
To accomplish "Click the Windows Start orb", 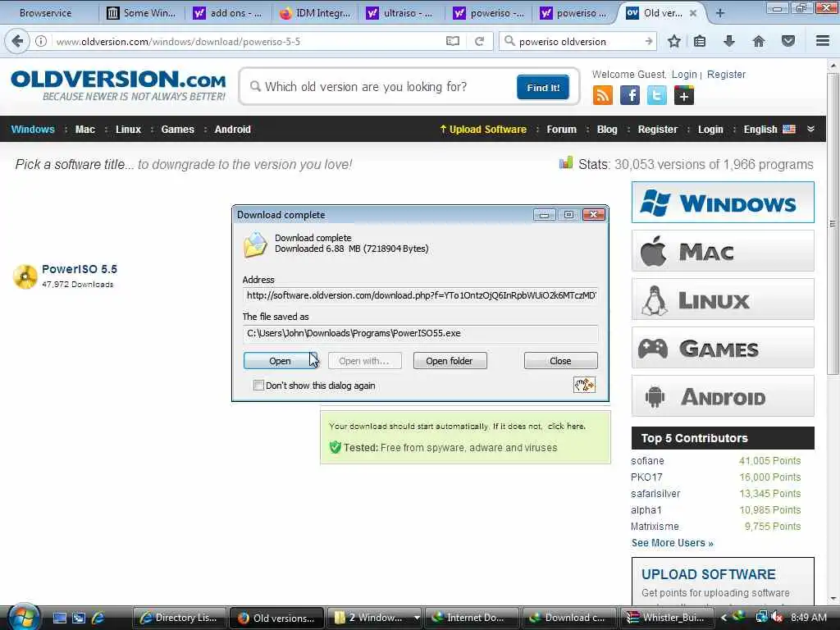I will click(x=22, y=617).
